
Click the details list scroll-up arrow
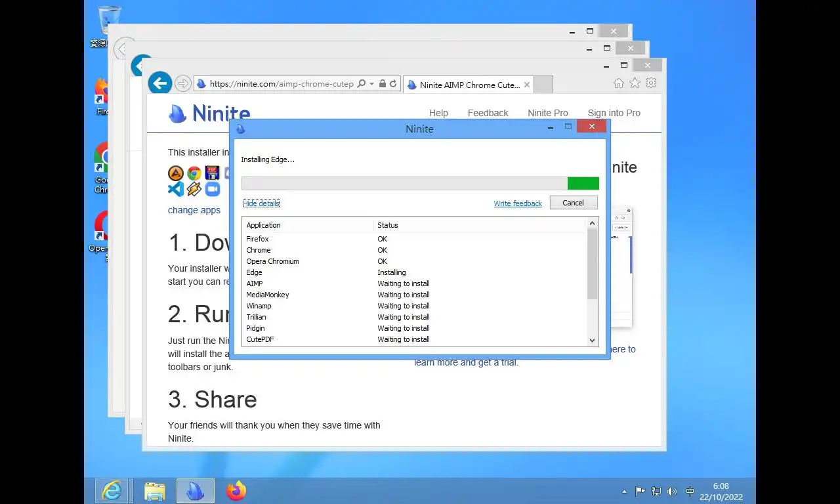(x=592, y=224)
